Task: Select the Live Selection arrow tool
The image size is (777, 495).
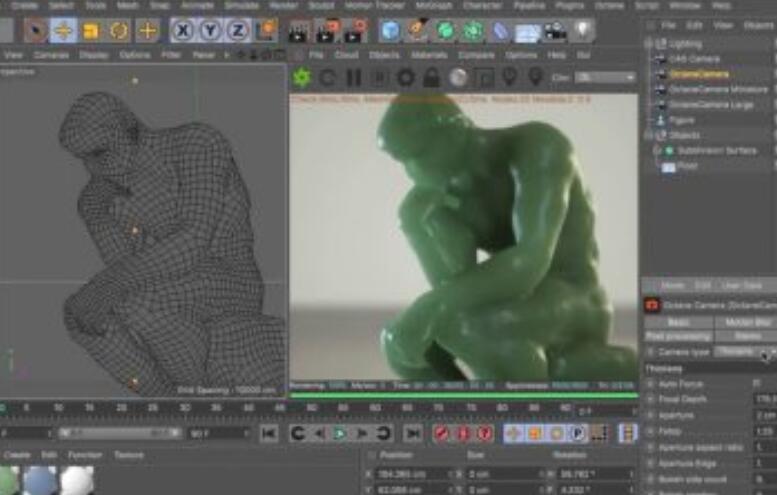Action: (x=36, y=31)
